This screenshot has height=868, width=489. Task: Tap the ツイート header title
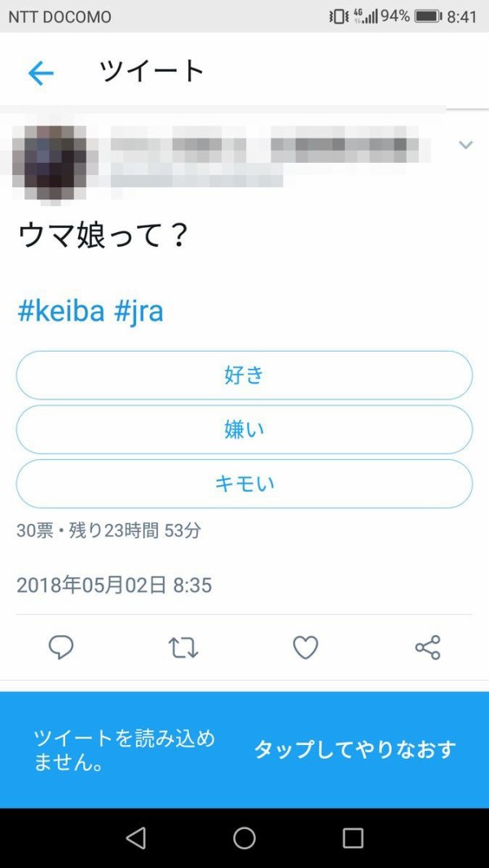coord(152,72)
